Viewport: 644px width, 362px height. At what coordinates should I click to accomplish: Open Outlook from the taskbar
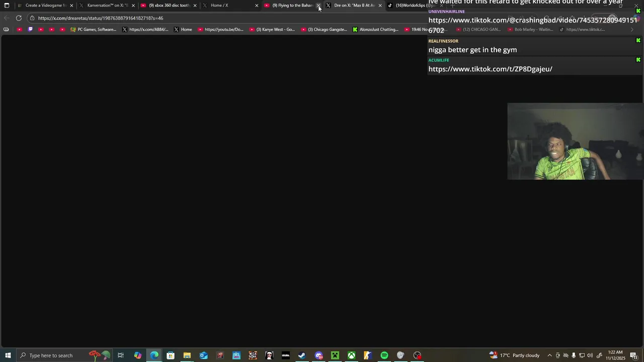(203, 355)
